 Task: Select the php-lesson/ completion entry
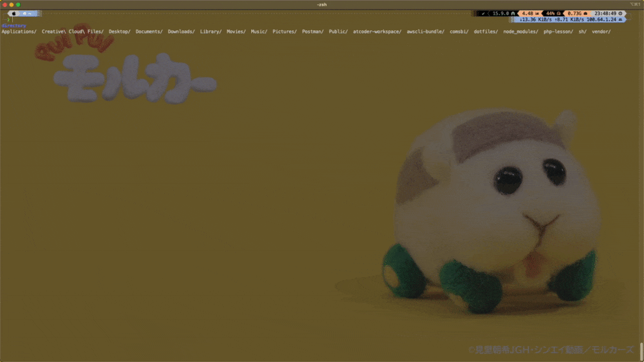tap(558, 31)
